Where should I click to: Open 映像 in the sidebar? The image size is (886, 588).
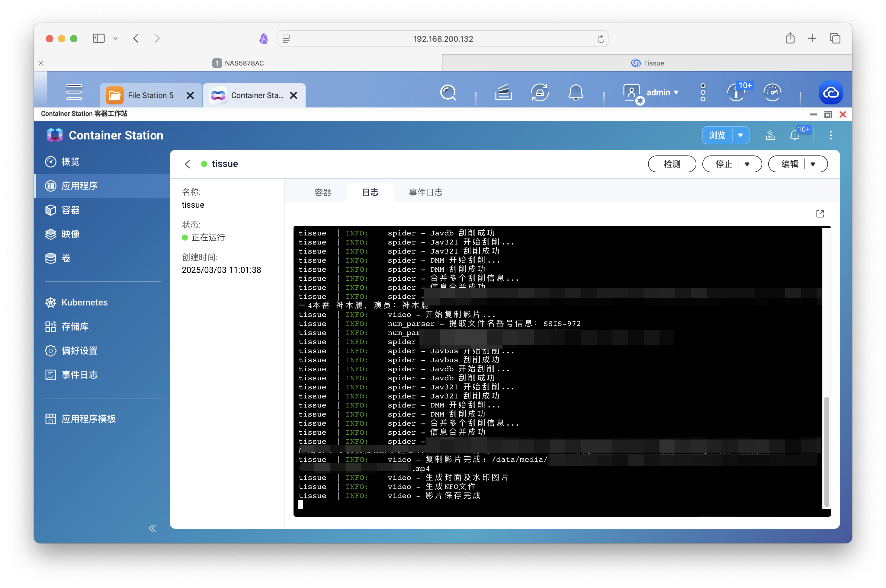[x=102, y=234]
